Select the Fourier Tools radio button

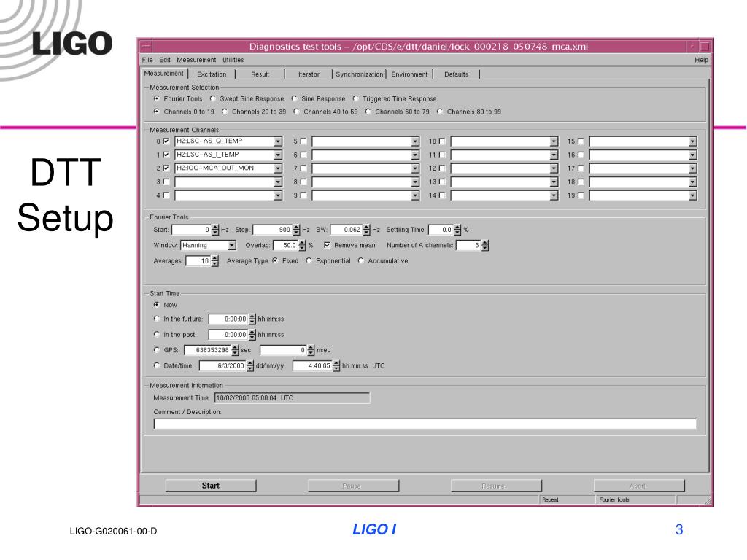[156, 98]
